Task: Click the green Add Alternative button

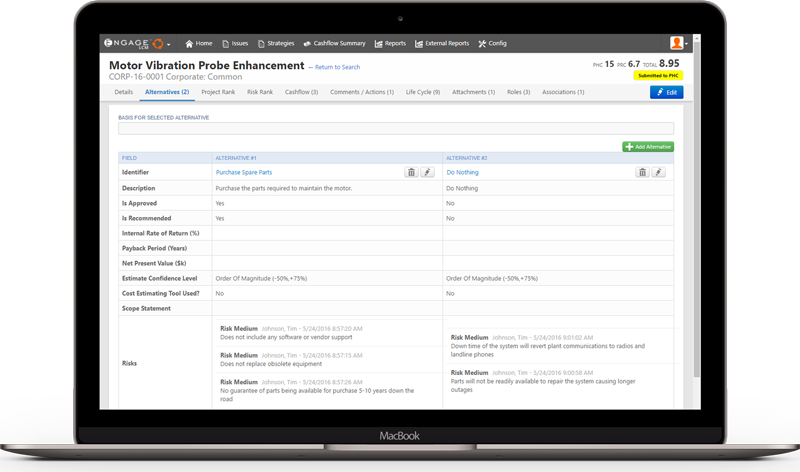Action: pos(648,147)
